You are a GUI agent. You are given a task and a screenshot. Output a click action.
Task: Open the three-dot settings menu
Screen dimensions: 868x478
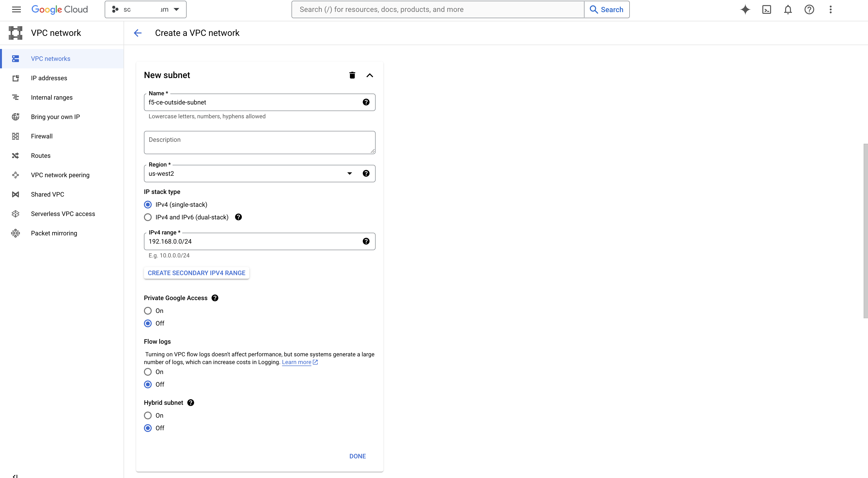point(831,9)
